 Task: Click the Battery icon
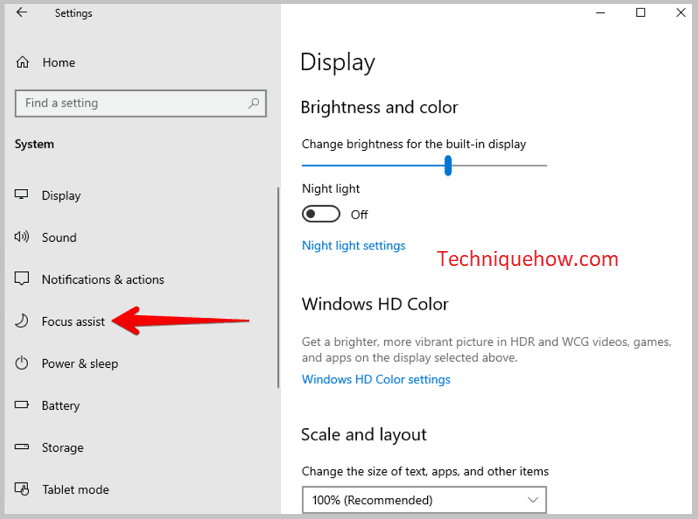click(x=21, y=405)
